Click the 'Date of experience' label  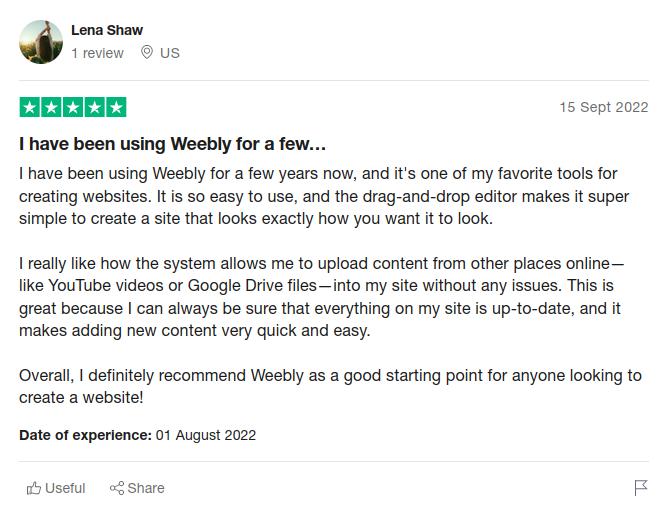pos(85,435)
